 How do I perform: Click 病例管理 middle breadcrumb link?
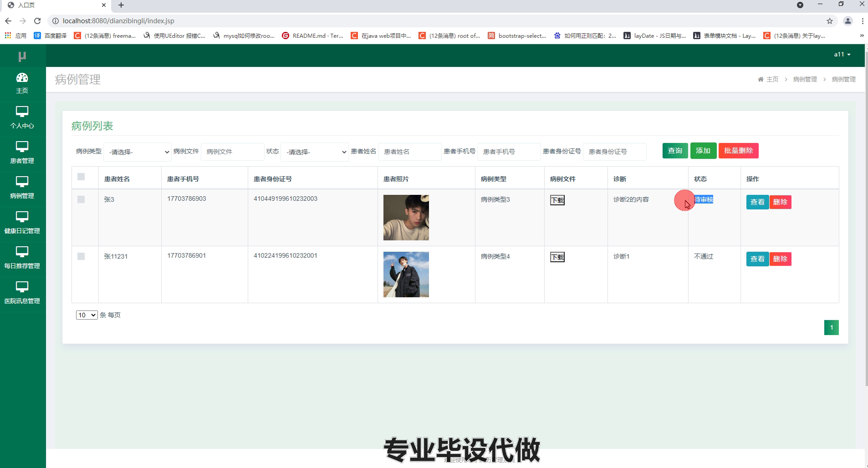(805, 79)
